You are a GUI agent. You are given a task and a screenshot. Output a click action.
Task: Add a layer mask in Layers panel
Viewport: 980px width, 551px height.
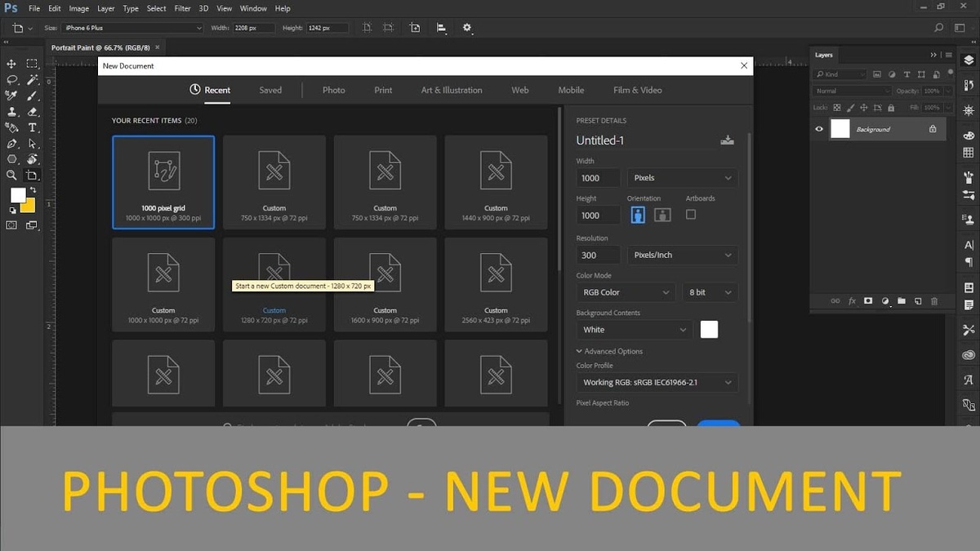868,301
